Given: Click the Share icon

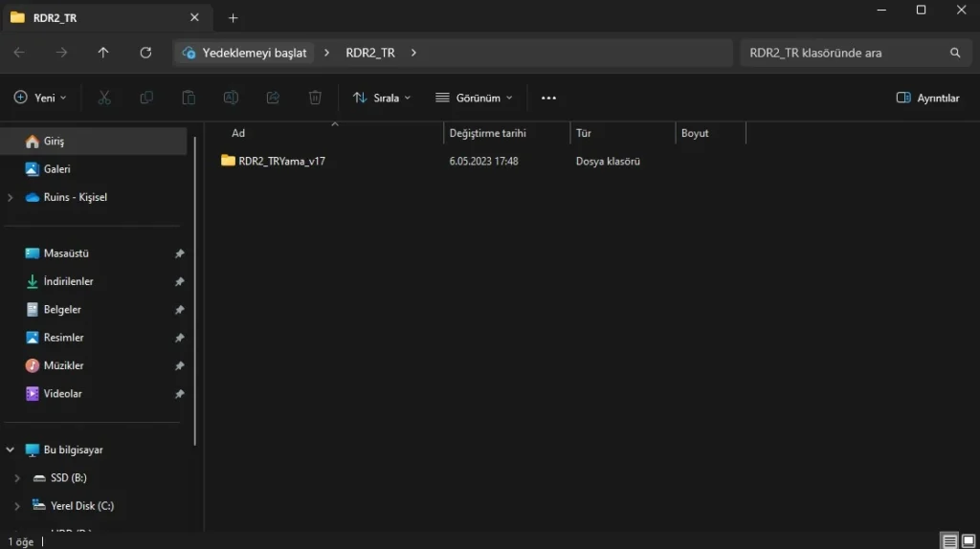Looking at the screenshot, I should click(x=273, y=98).
